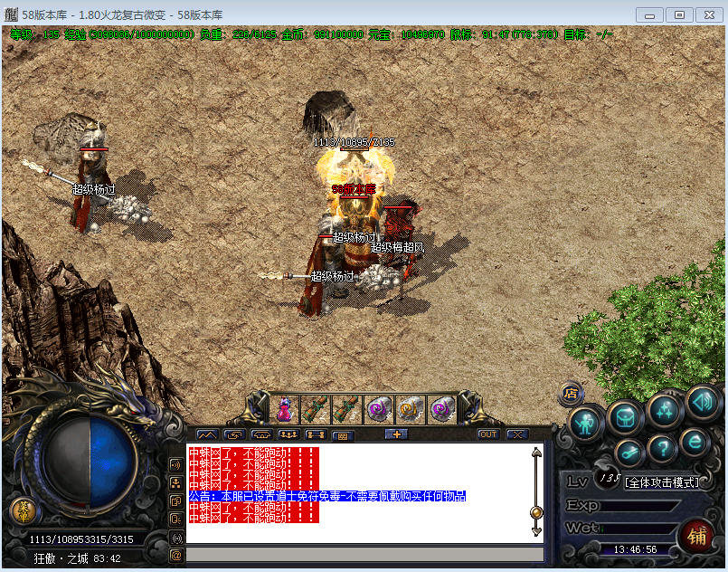Click the X button beside OUT
Screen dimensions: 728x572
pyautogui.click(x=517, y=434)
